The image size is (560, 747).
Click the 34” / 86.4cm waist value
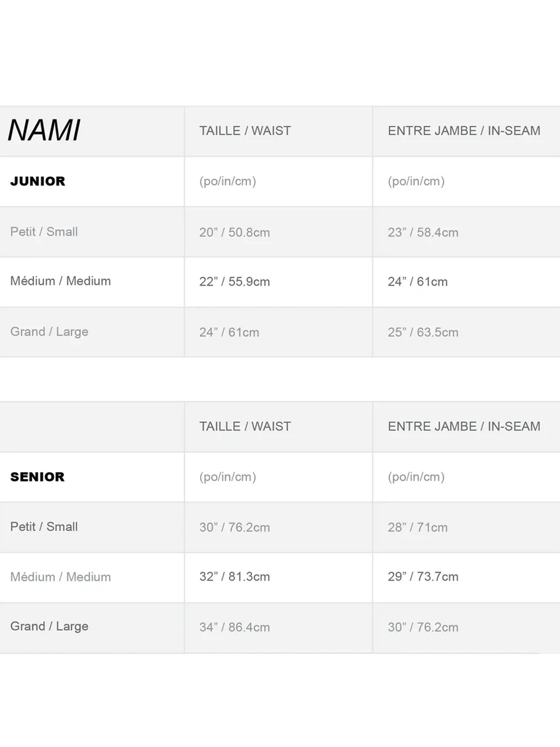click(x=235, y=628)
